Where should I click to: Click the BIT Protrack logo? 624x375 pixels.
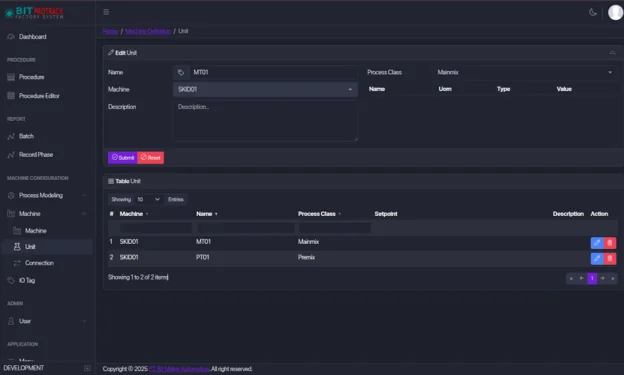point(34,13)
